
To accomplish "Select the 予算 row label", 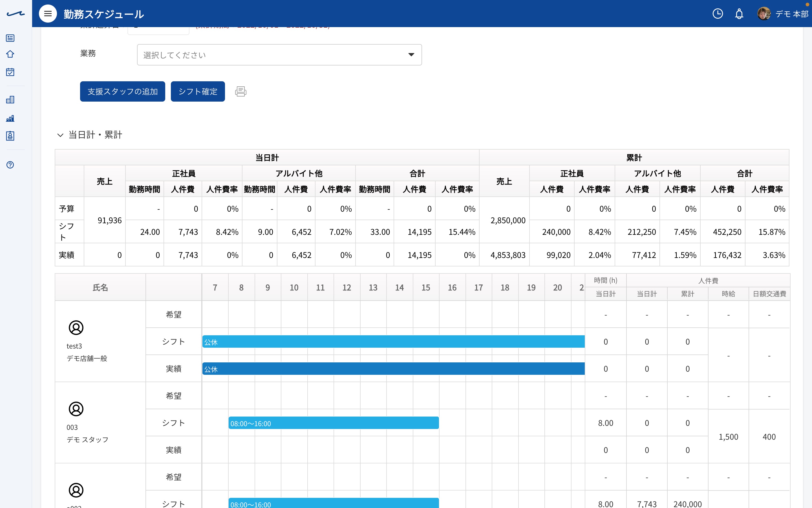I will [x=67, y=209].
